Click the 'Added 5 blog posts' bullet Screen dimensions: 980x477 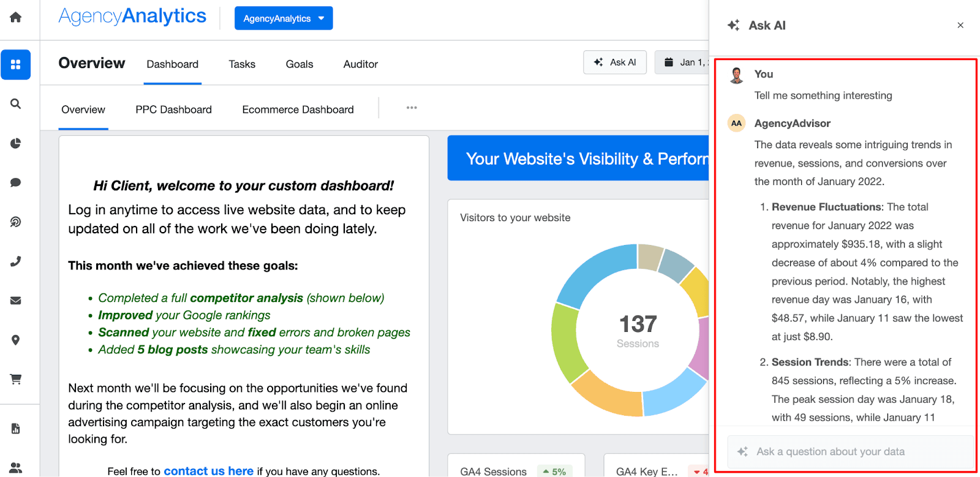click(234, 350)
